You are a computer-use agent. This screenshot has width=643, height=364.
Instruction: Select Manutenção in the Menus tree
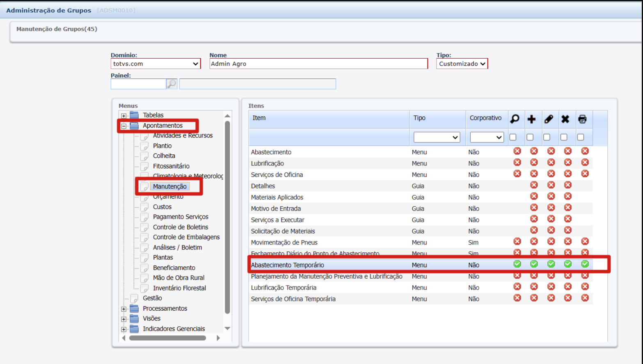(x=169, y=186)
